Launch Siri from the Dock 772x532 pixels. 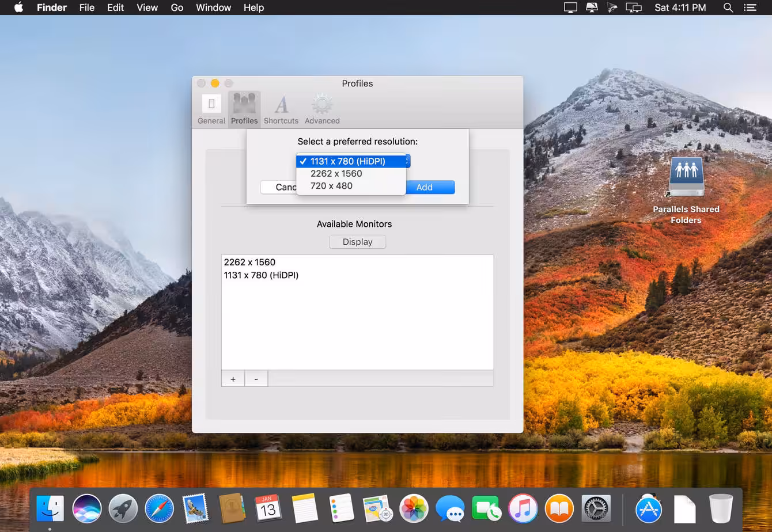coord(87,509)
